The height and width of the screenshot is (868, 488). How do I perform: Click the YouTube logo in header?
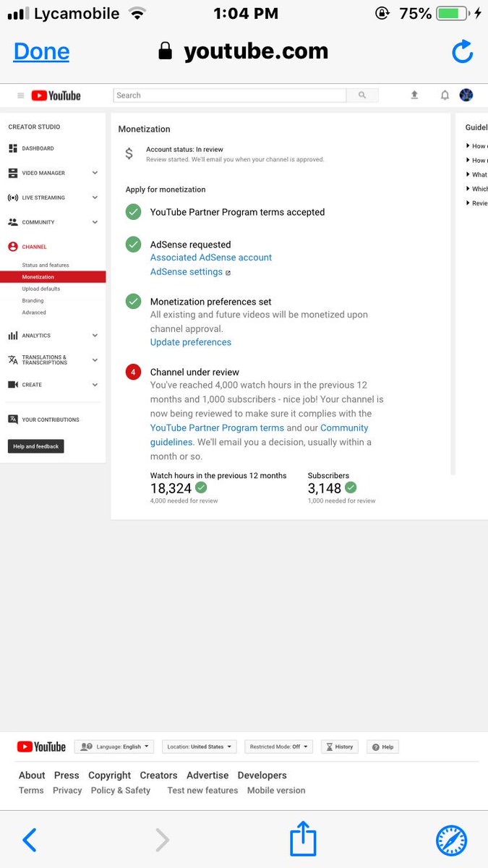tap(56, 95)
